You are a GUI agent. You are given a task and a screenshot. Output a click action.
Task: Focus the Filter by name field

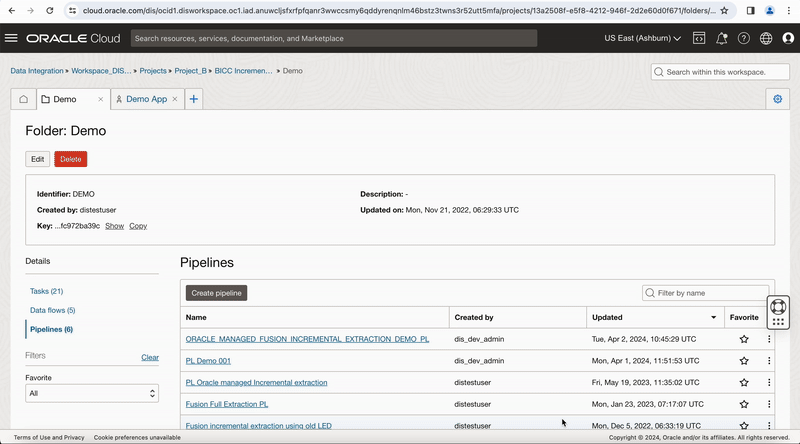coord(705,293)
